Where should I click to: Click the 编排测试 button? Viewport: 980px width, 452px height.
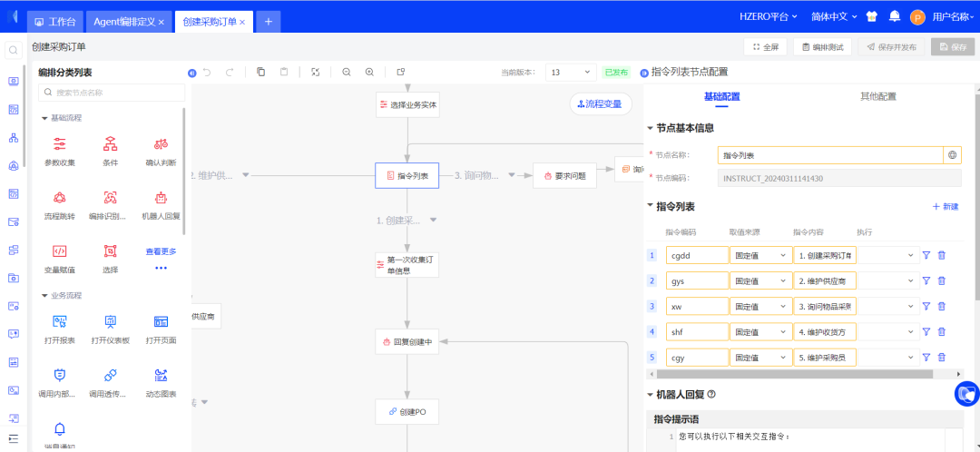click(x=822, y=47)
